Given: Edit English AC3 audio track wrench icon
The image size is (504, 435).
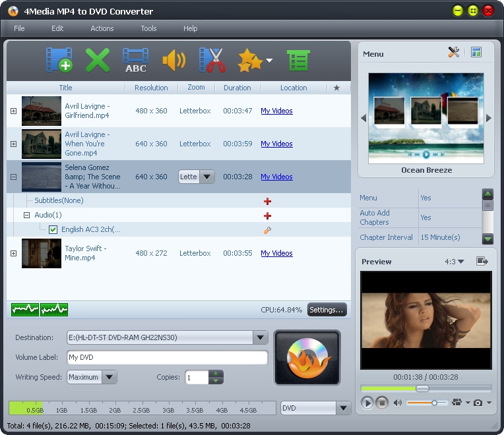Looking at the screenshot, I should pyautogui.click(x=267, y=230).
